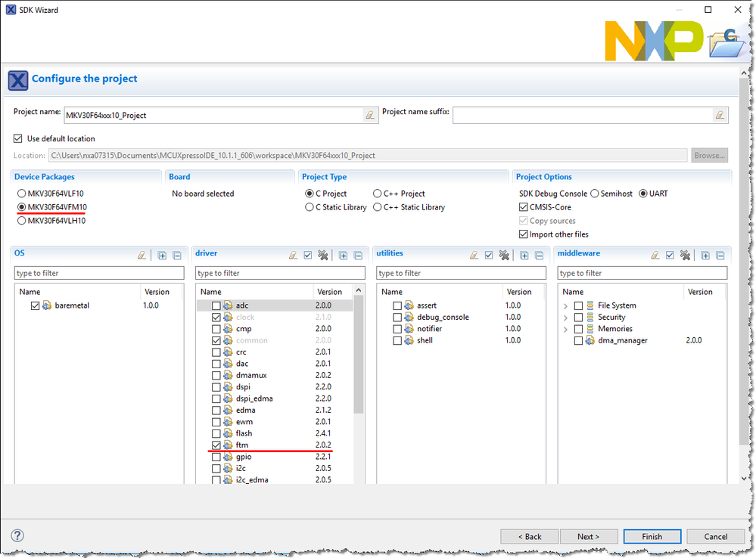Select the edma driver row

[275, 410]
